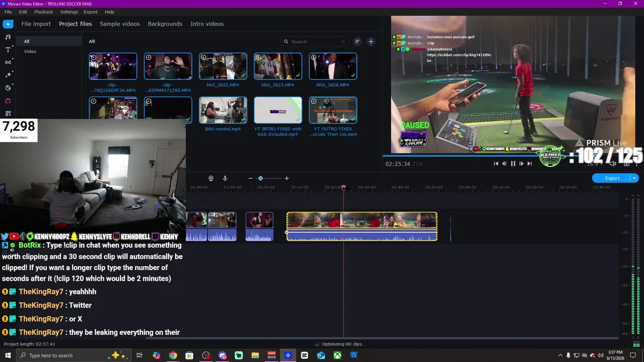Open Windows Start menu
The height and width of the screenshot is (362, 644).
8,355
